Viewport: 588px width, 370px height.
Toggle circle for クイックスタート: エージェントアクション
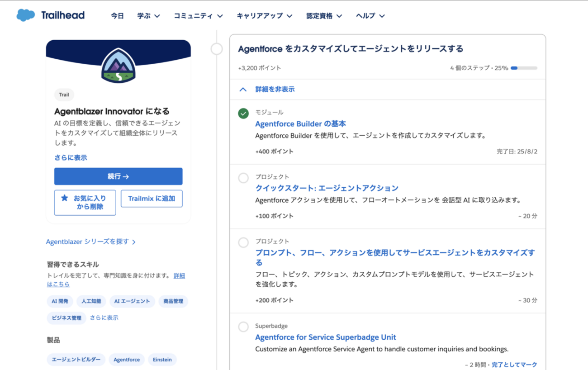tap(243, 178)
